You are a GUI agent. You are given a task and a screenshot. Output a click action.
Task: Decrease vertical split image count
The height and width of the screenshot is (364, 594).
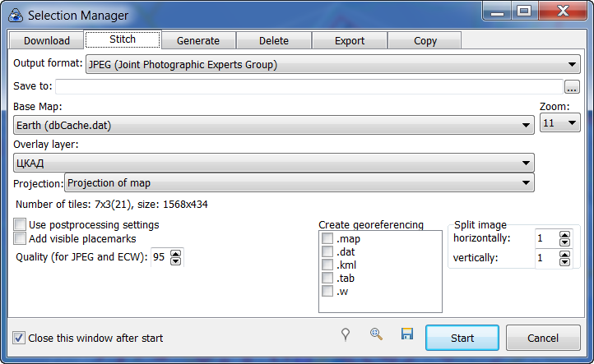tap(564, 262)
